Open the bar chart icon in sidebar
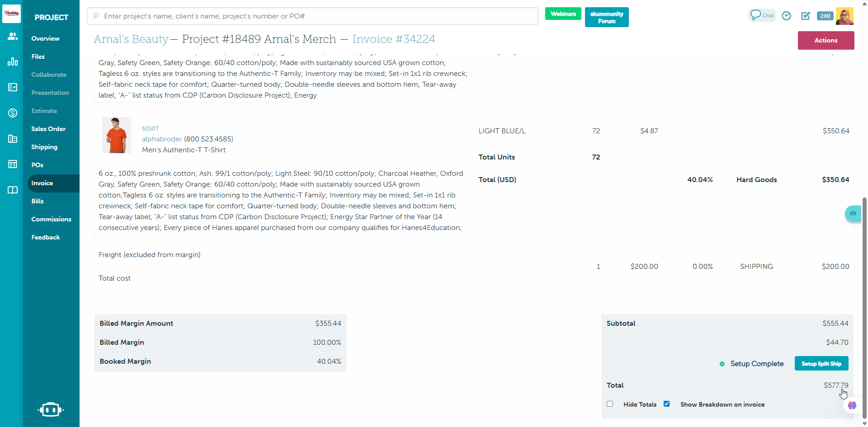The image size is (868, 427). (13, 61)
